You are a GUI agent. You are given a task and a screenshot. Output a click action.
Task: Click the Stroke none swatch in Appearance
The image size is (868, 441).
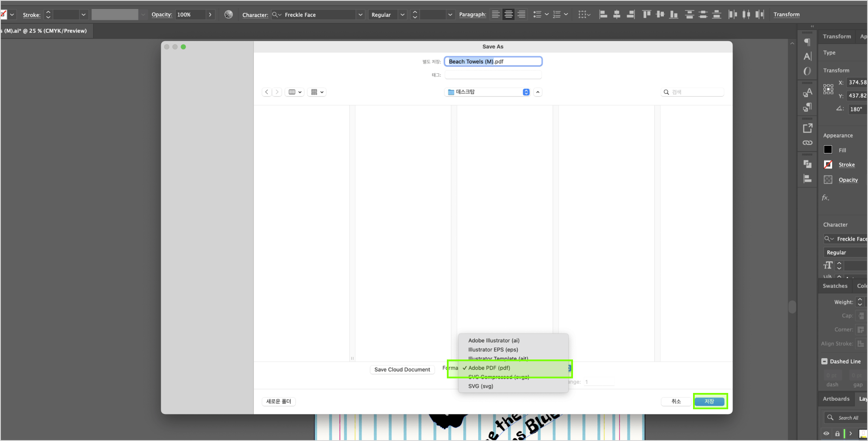click(828, 164)
